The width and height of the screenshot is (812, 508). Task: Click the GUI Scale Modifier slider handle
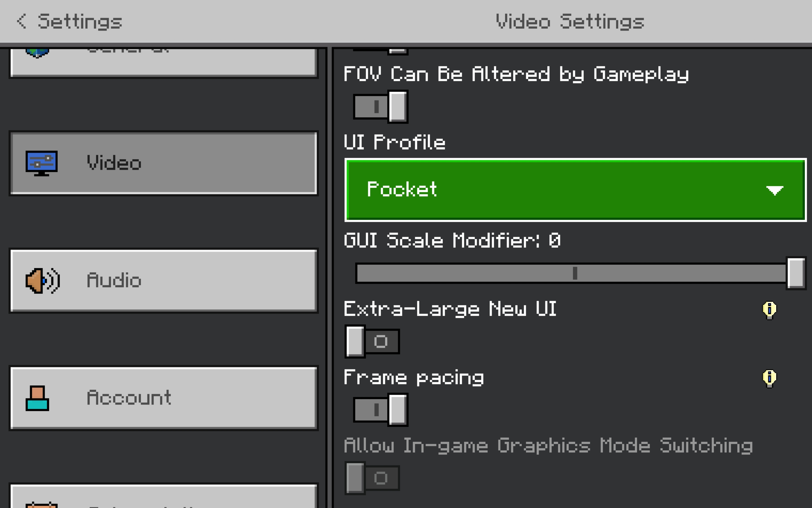coord(796,273)
